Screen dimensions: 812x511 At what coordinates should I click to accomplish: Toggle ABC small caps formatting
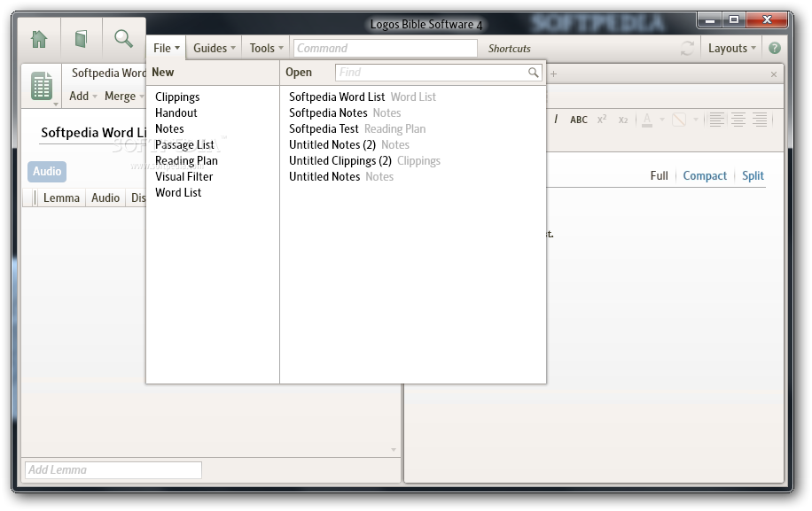coord(579,120)
